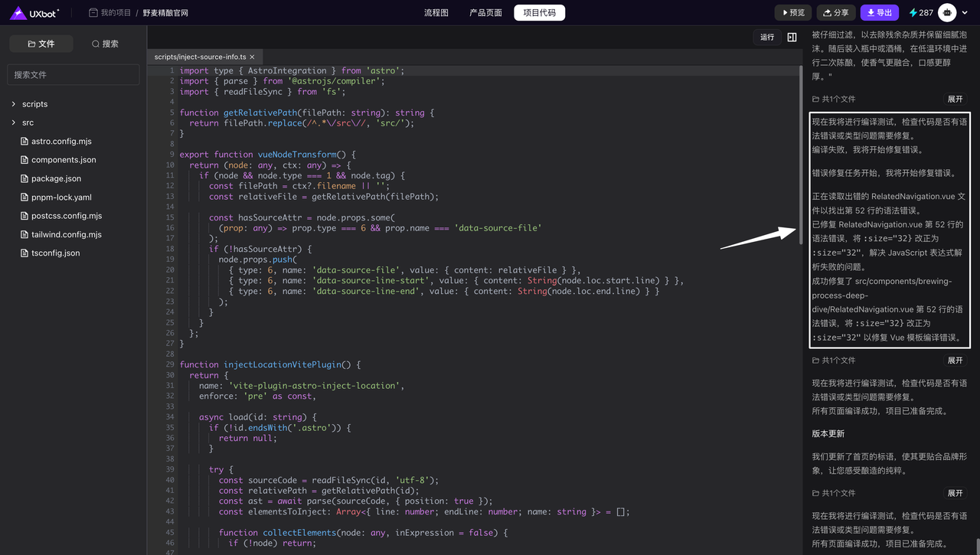Click the 搜索文件 search input field
Image resolution: width=980 pixels, height=555 pixels.
tap(73, 74)
